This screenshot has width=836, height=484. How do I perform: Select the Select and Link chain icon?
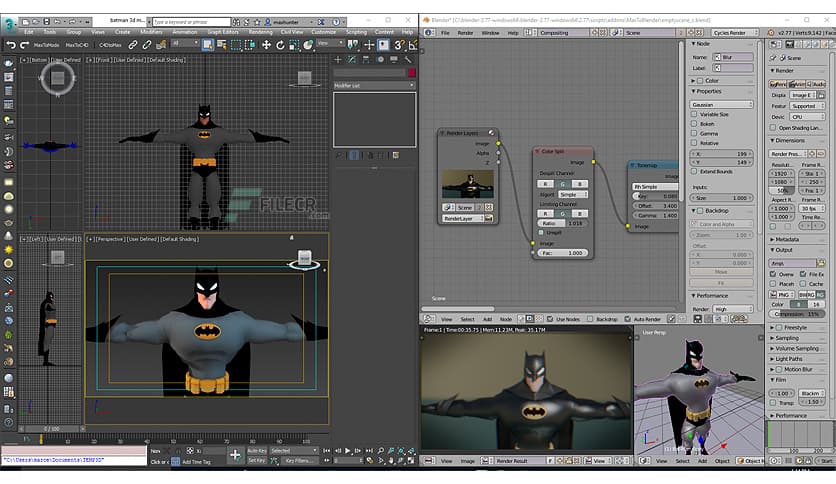pyautogui.click(x=133, y=45)
